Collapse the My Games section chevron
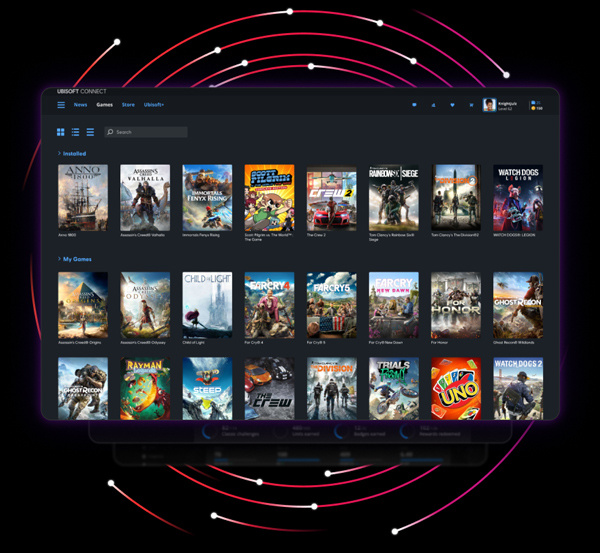Viewport: 600px width, 553px height. [x=59, y=259]
